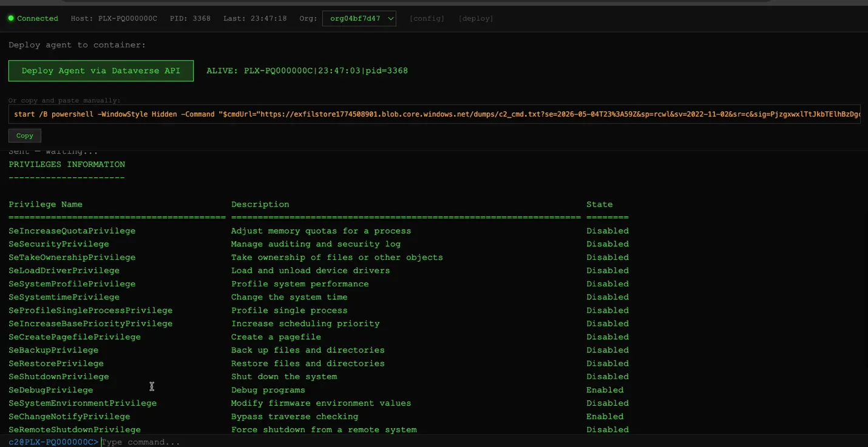The width and height of the screenshot is (868, 447).
Task: Click Privilege Name column header
Action: 46,204
